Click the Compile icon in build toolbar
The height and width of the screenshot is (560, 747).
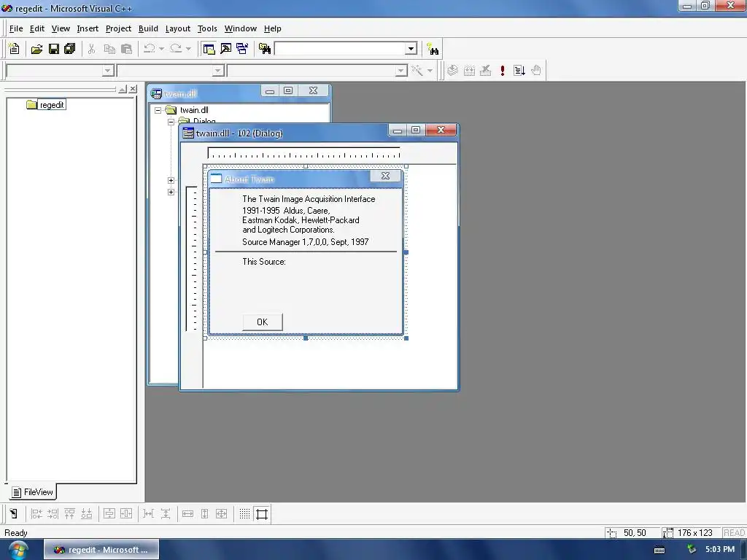coord(452,71)
